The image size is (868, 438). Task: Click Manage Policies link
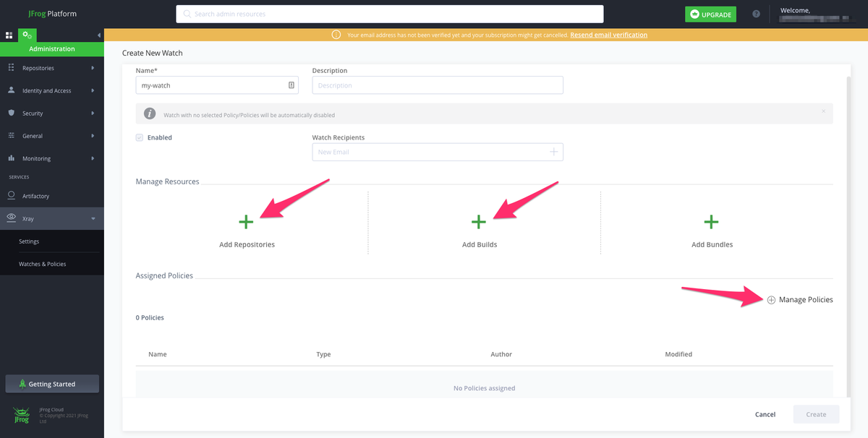click(800, 299)
